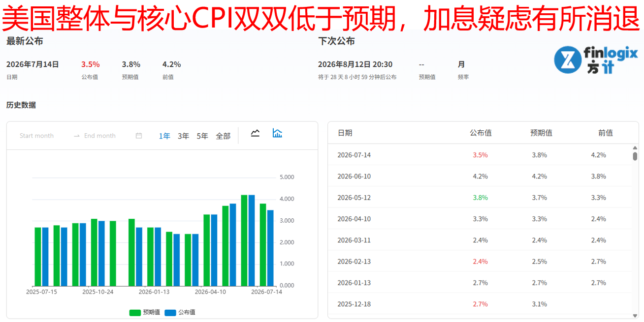Select the 3年 range tab

pyautogui.click(x=183, y=136)
